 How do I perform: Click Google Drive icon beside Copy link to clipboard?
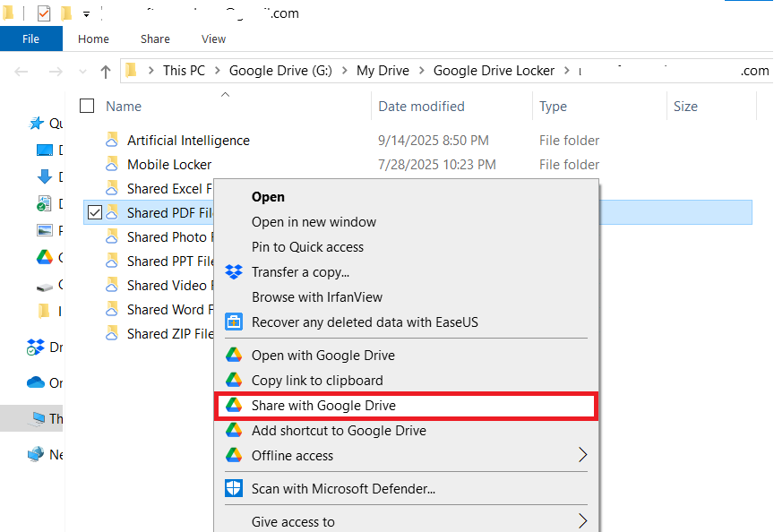(234, 381)
